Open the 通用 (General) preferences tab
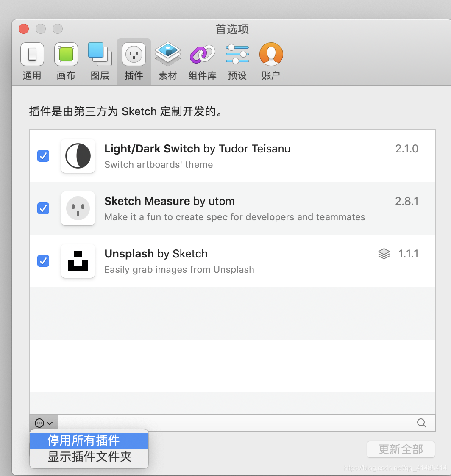This screenshot has width=451, height=476. coord(32,62)
